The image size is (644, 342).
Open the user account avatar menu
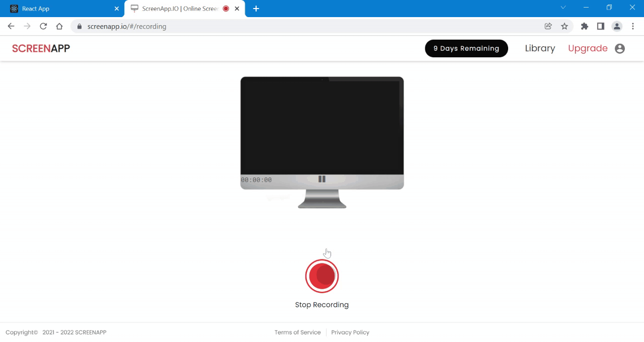[620, 49]
